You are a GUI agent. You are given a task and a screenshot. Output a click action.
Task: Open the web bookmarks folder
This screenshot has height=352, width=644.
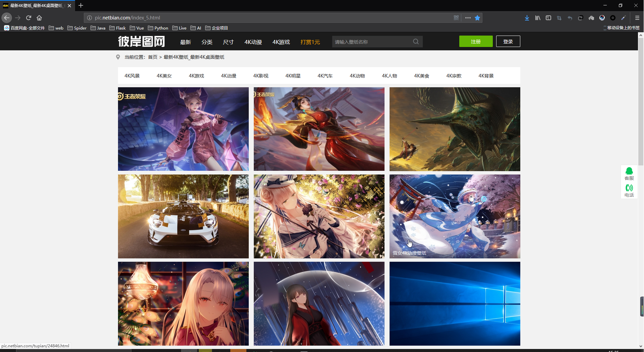(56, 28)
